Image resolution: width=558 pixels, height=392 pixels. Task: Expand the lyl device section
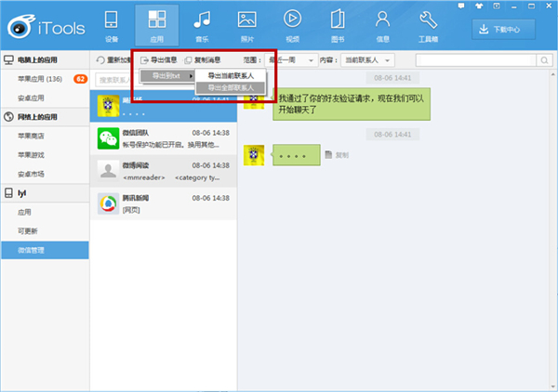45,193
